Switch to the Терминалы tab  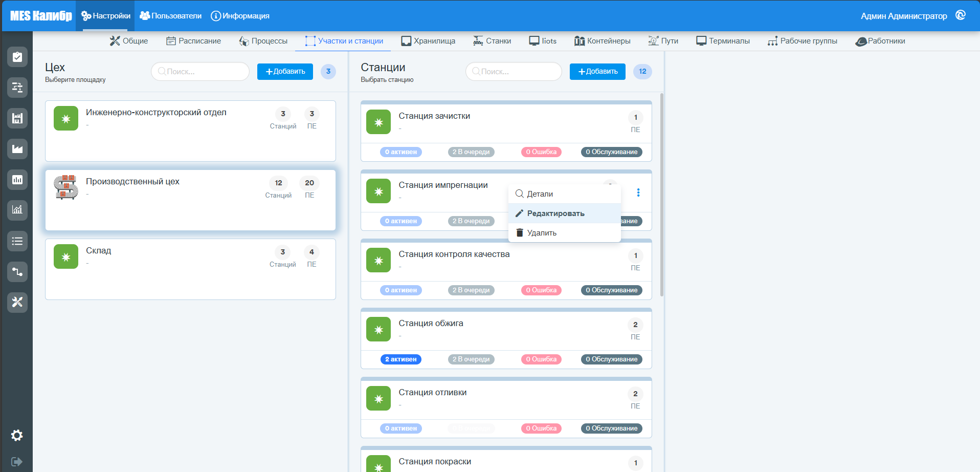pos(723,41)
